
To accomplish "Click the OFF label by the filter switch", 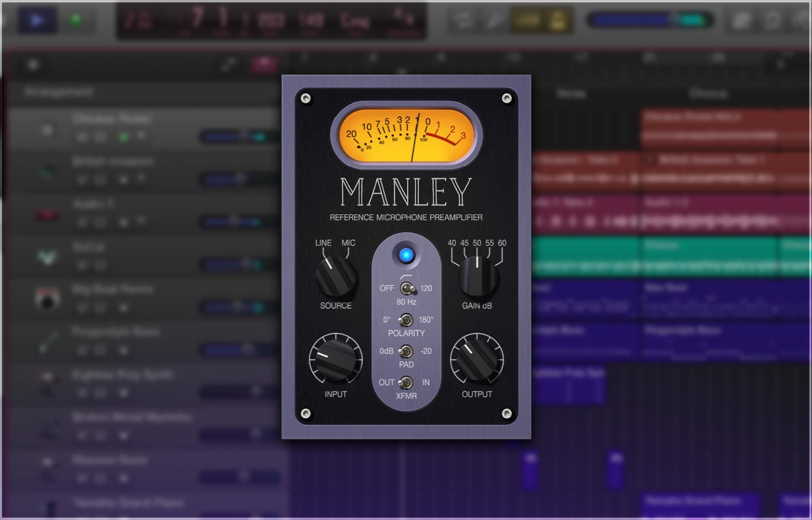I will (387, 288).
